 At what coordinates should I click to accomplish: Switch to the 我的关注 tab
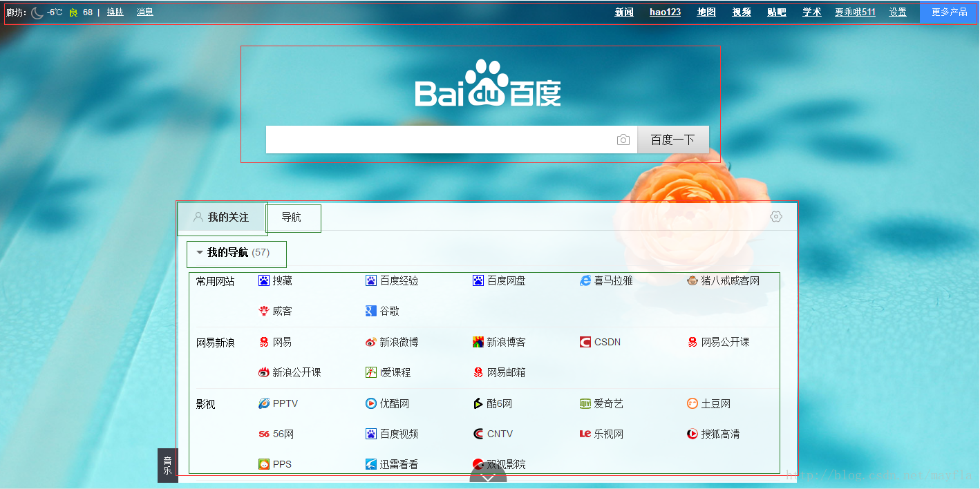221,217
